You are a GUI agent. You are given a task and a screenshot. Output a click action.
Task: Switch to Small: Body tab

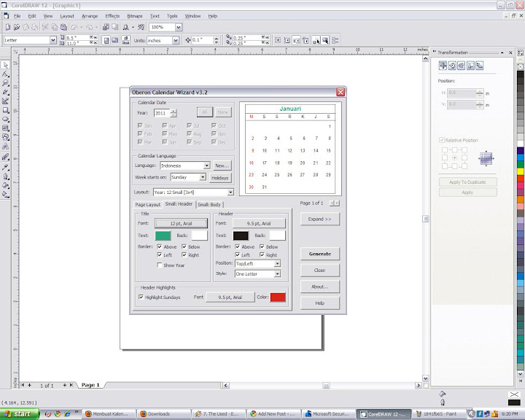(209, 205)
